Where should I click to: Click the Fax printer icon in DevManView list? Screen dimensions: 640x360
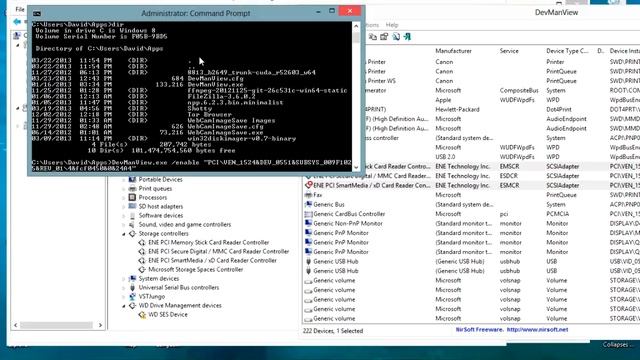309,195
